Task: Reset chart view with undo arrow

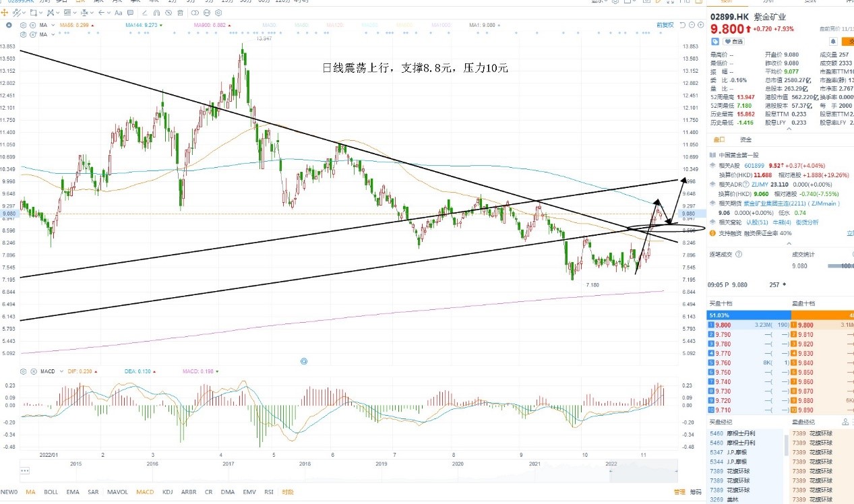Action: (682, 25)
